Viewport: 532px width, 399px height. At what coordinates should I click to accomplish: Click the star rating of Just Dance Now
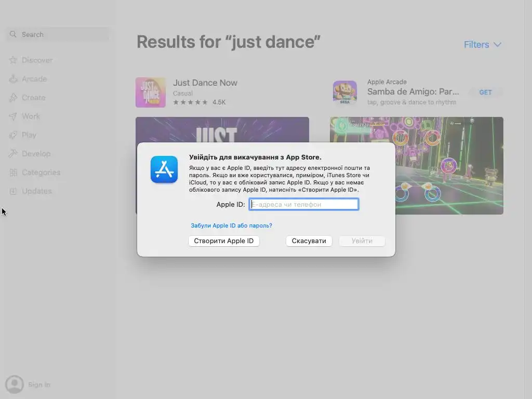190,102
